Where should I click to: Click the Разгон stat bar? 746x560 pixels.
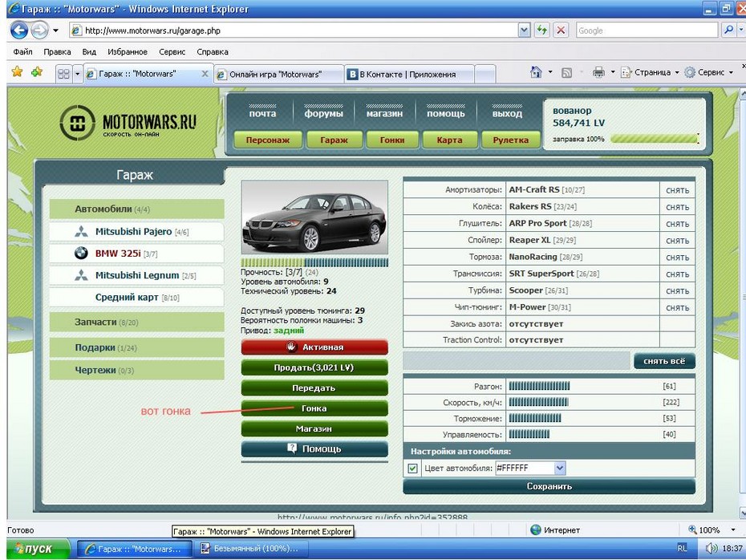539,386
